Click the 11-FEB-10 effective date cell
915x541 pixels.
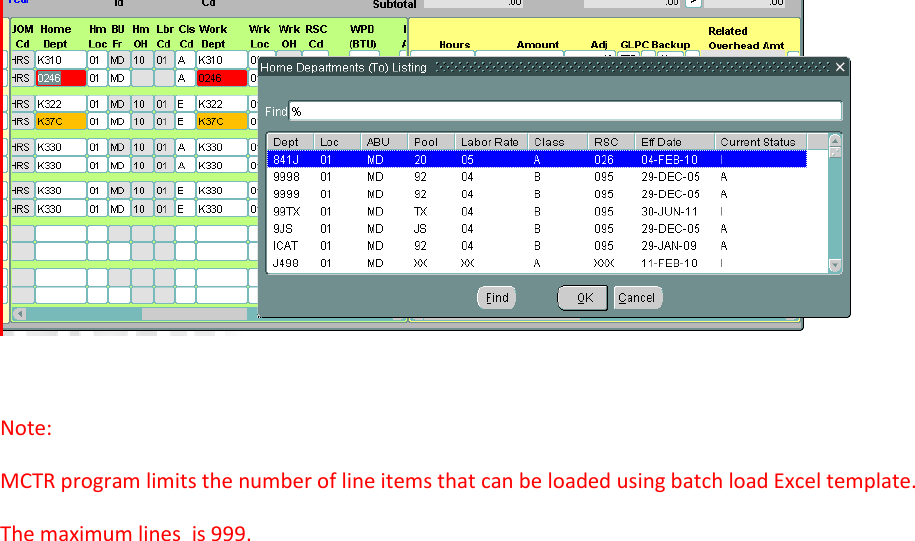pos(669,263)
